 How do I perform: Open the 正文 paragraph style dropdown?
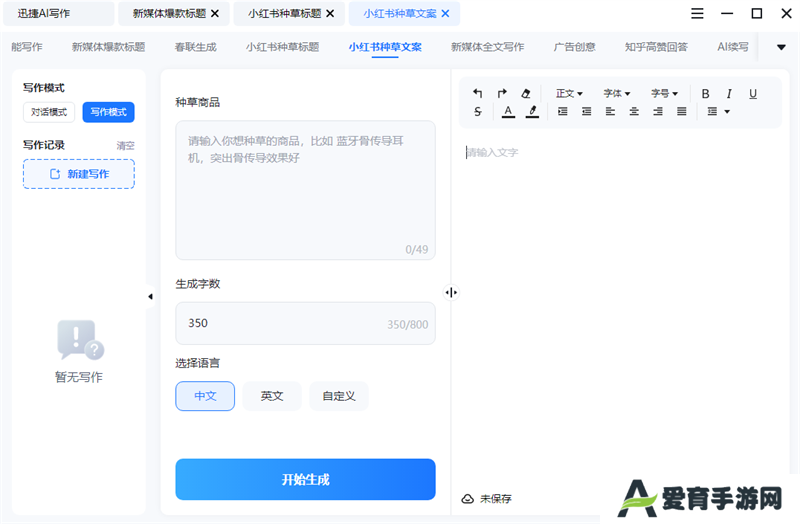[569, 93]
